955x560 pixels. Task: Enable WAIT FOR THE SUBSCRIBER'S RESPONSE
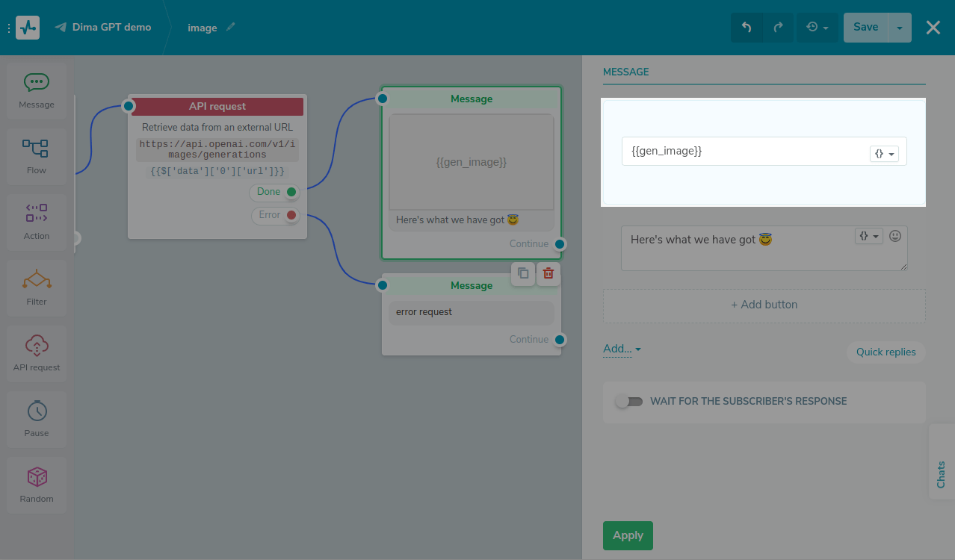click(x=629, y=401)
